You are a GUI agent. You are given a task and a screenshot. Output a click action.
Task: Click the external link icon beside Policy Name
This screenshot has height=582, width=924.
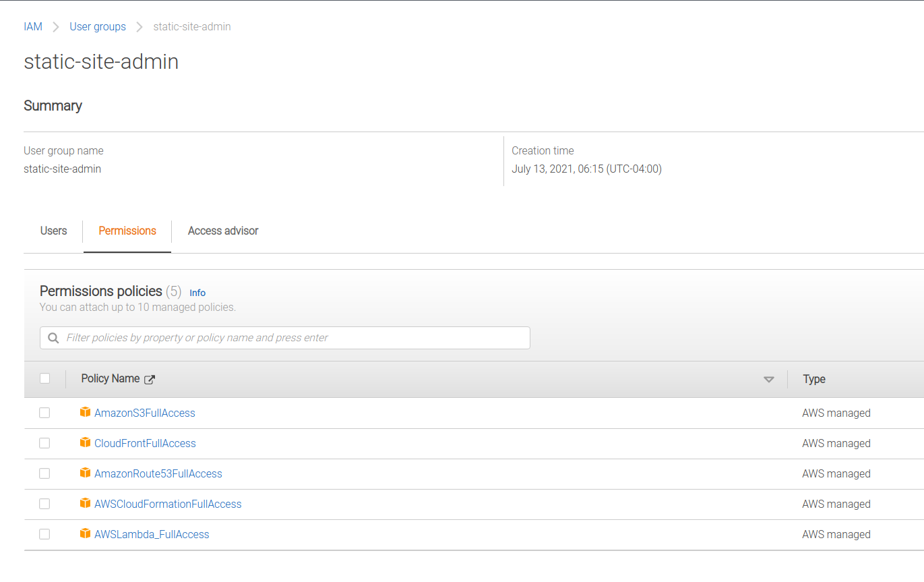point(150,379)
